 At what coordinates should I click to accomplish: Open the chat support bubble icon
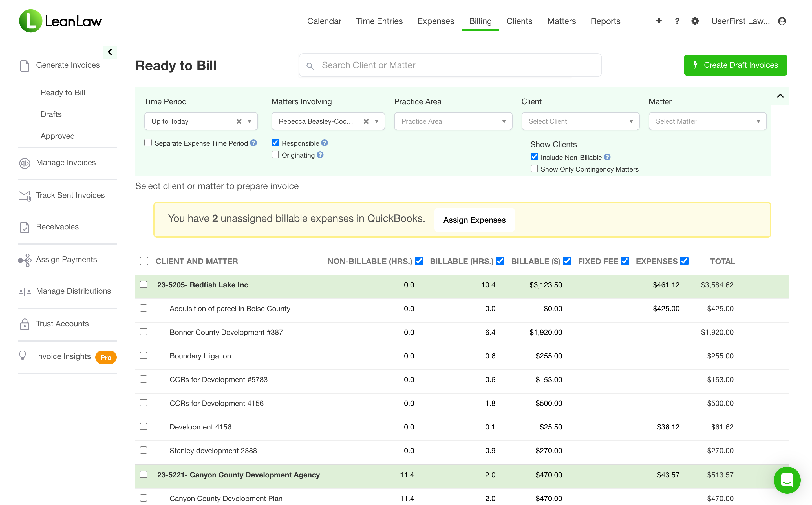[787, 480]
